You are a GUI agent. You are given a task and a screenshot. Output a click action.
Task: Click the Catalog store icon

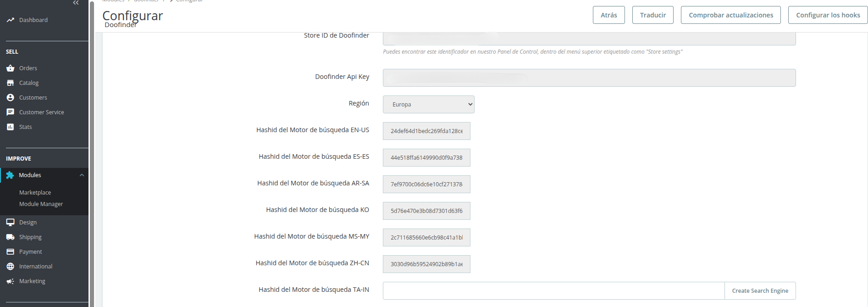pos(10,83)
